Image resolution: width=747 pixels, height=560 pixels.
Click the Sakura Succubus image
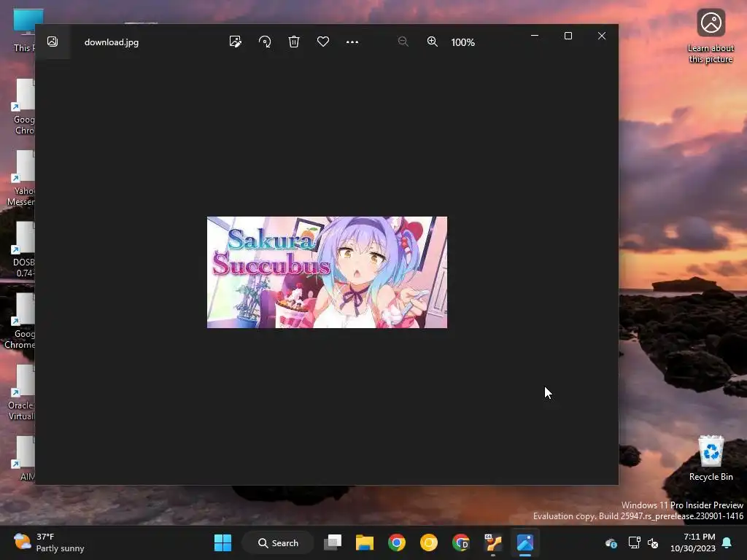coord(327,273)
